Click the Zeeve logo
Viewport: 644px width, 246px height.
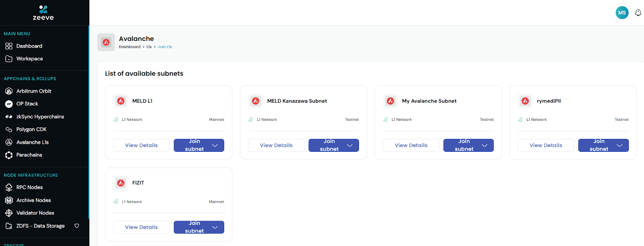point(43,12)
